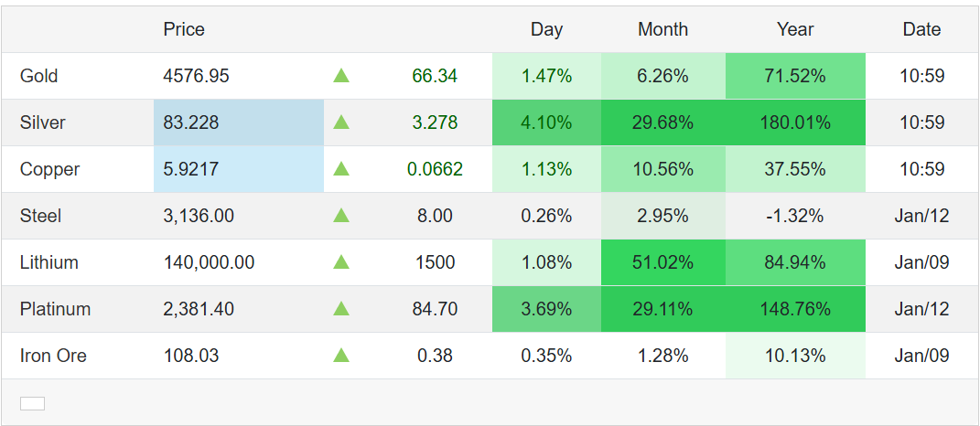Click the green up arrow beside Steel

[341, 216]
